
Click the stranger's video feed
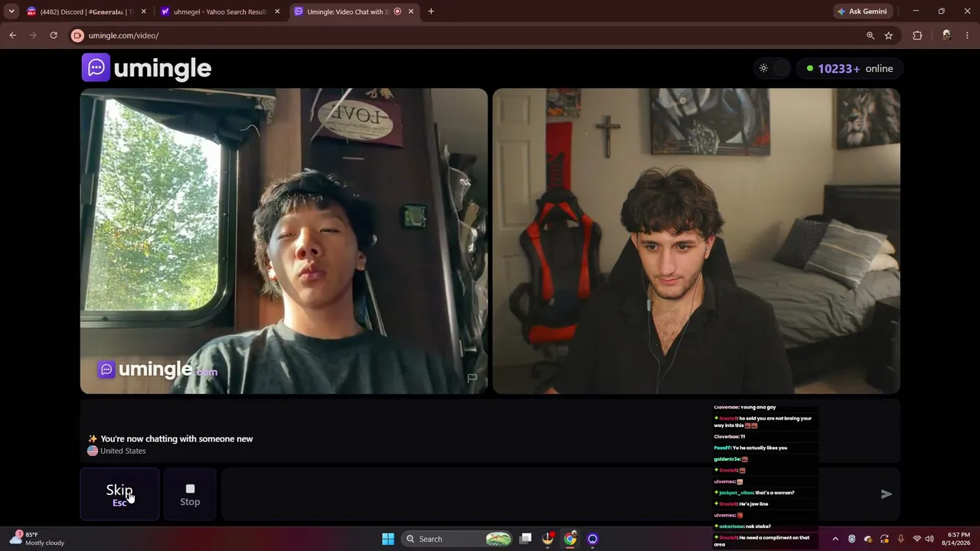[x=284, y=241]
